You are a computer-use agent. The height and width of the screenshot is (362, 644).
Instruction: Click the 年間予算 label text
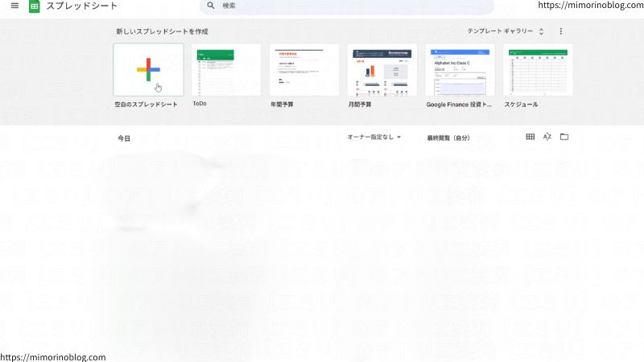pos(282,105)
